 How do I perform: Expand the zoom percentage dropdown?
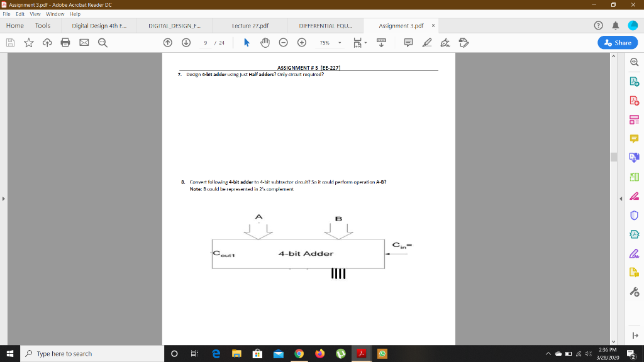point(339,42)
